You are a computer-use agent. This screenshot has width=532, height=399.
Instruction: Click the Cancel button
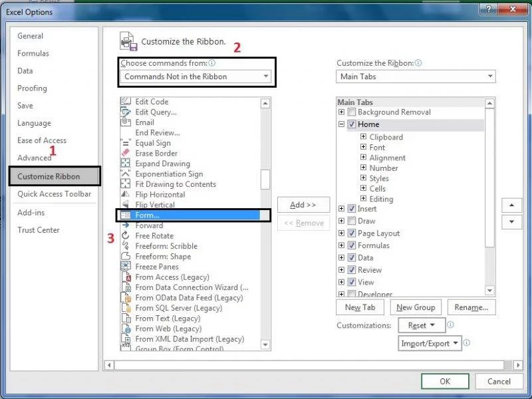click(499, 381)
